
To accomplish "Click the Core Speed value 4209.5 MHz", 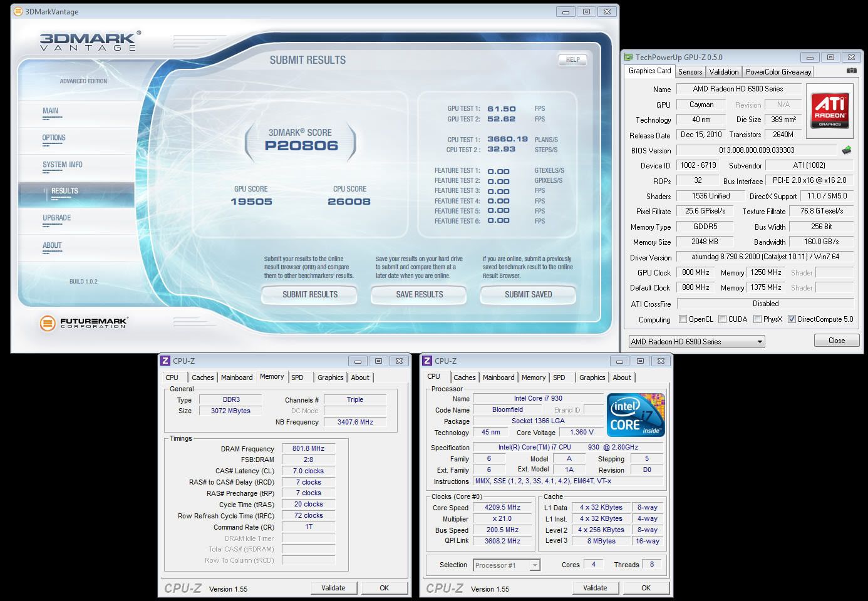I will [502, 508].
